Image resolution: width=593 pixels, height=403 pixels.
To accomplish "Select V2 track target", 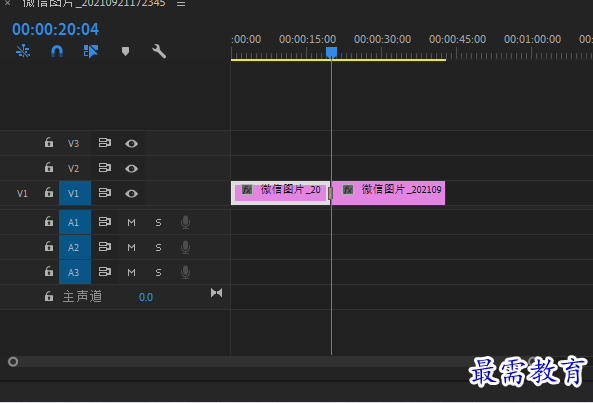I will click(73, 168).
